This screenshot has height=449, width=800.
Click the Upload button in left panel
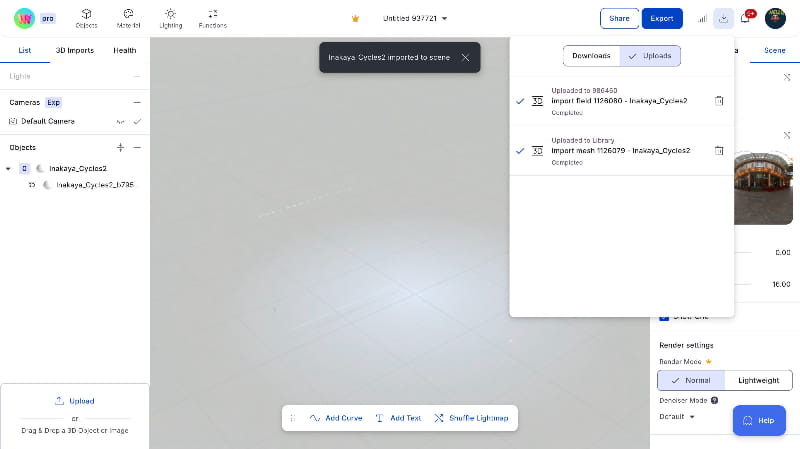click(x=74, y=401)
